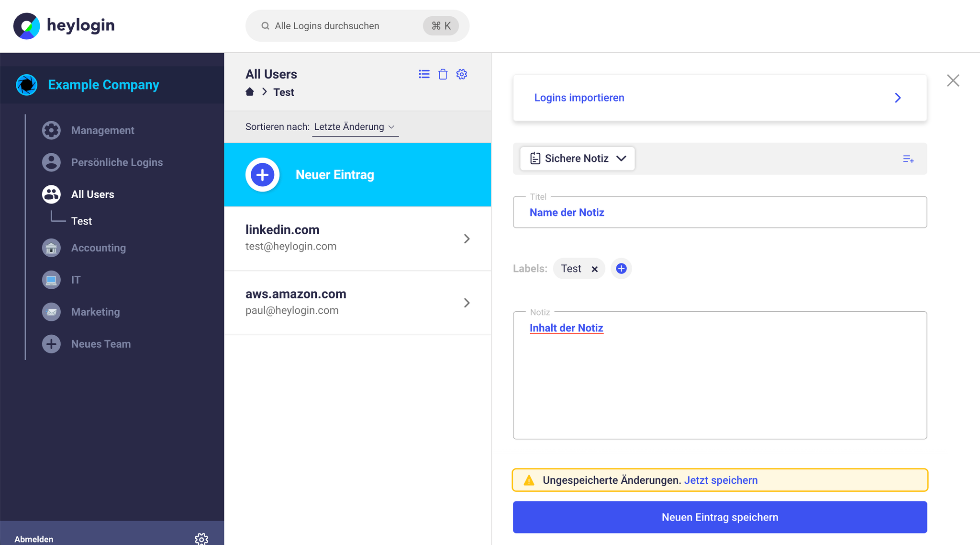This screenshot has width=980, height=545.
Task: Click the trash bin icon
Action: [x=443, y=74]
